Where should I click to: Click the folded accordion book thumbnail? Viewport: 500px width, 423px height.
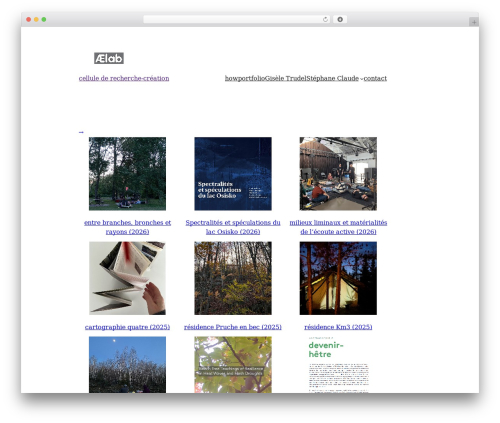pos(127,278)
